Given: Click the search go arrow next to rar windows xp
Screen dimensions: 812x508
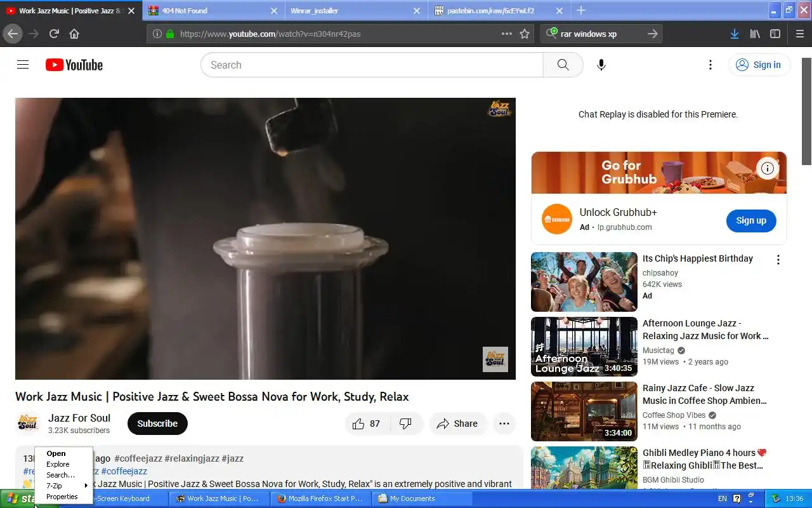Looking at the screenshot, I should tap(653, 34).
